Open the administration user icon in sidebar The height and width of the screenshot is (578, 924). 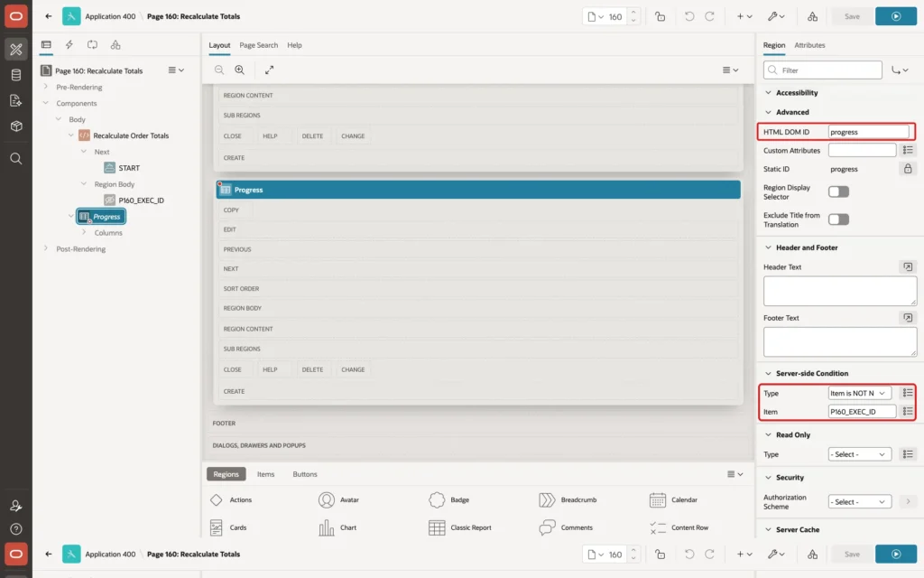tap(16, 506)
